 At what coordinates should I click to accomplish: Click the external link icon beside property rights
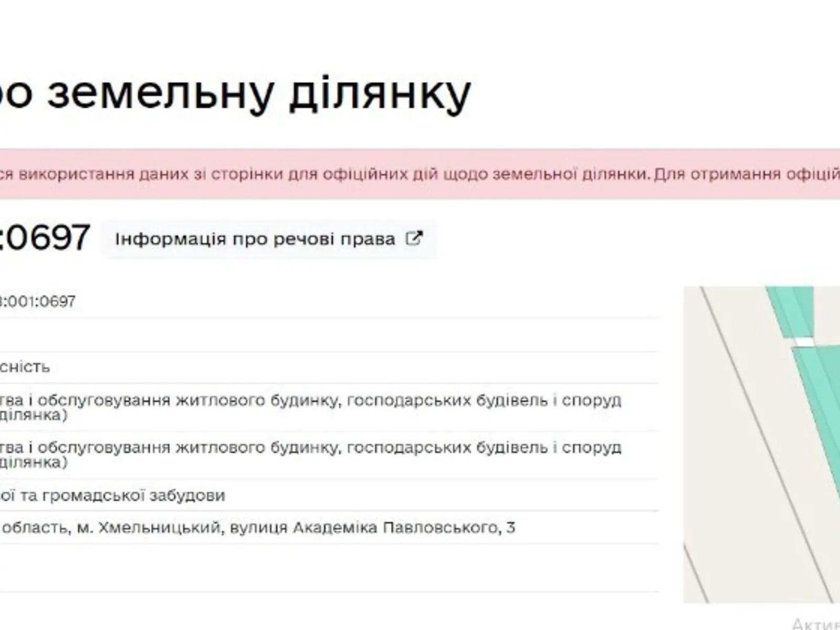click(414, 238)
